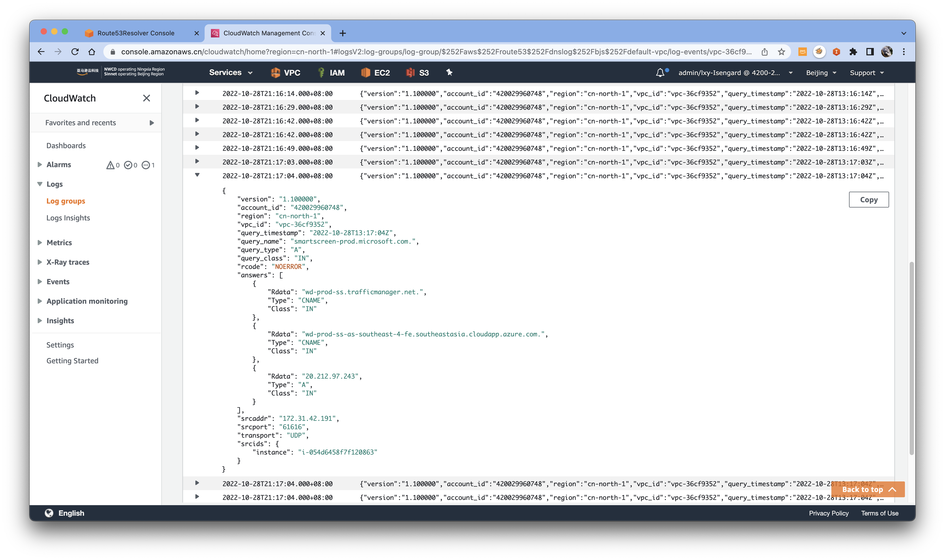
Task: Collapse the Logs section
Action: 40,184
